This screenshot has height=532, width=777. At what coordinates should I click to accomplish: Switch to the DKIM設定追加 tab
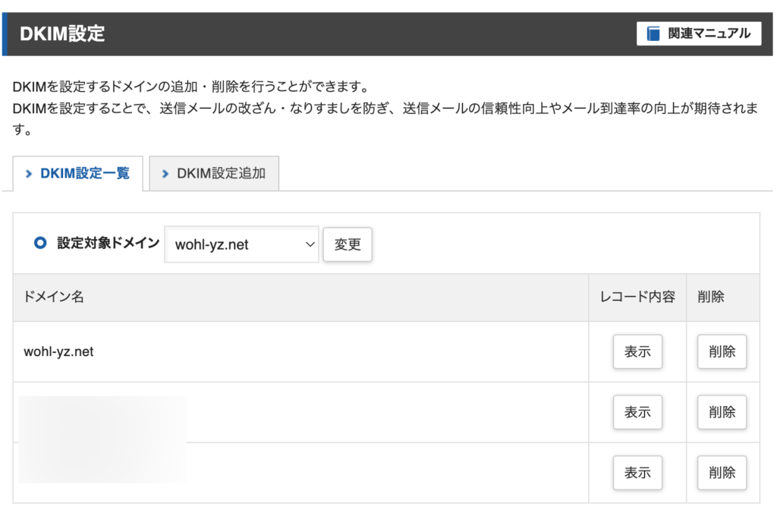pos(214,173)
